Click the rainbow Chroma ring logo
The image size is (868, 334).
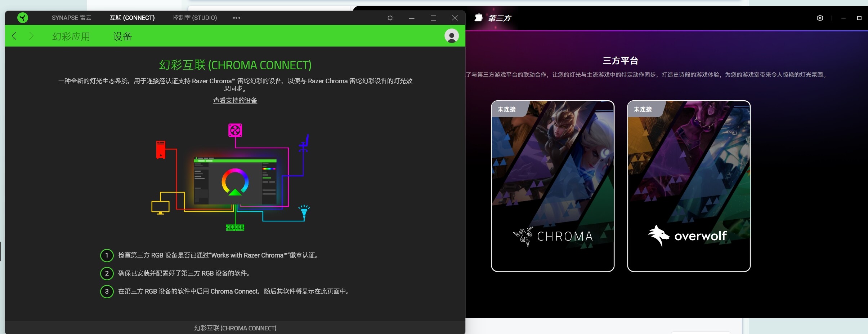point(235,182)
